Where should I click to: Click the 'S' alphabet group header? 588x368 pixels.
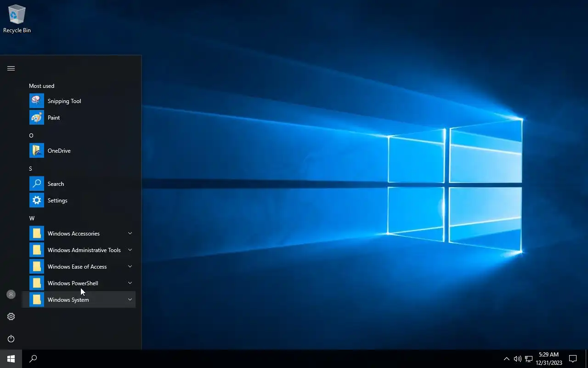pyautogui.click(x=31, y=169)
